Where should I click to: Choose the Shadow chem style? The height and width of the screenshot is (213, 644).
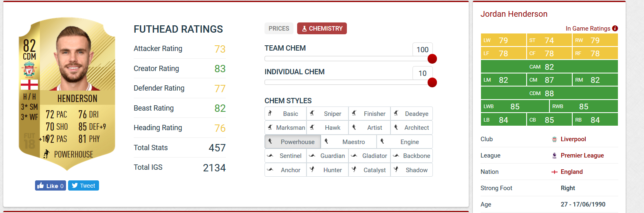point(412,170)
